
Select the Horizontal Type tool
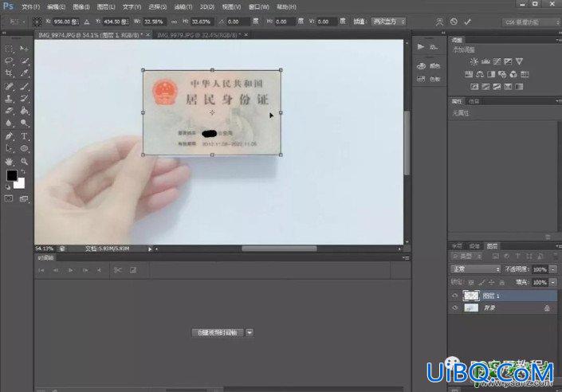(24, 135)
